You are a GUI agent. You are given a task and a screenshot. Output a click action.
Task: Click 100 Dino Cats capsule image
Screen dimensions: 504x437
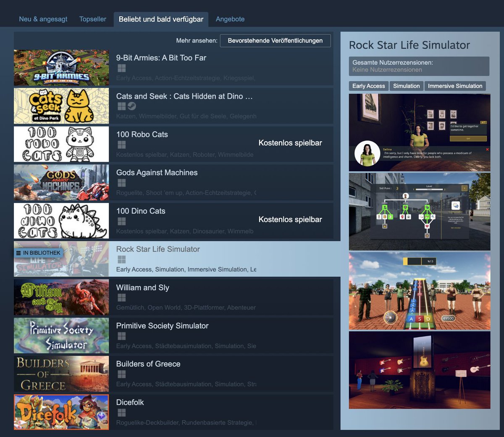(x=61, y=221)
